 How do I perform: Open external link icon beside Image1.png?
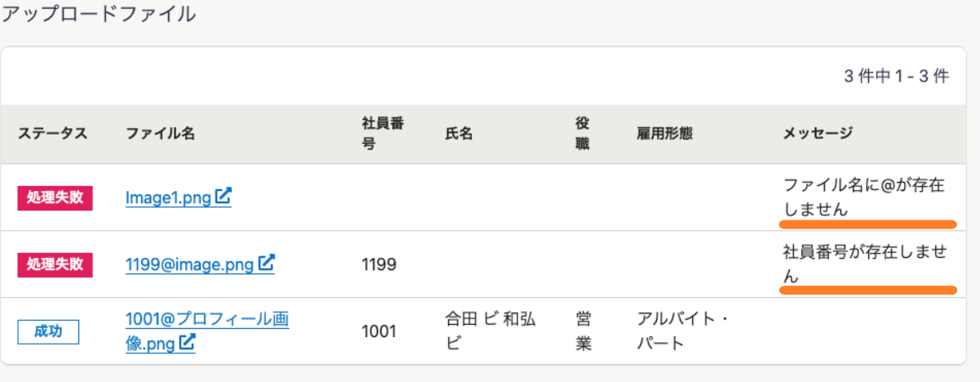point(224,197)
